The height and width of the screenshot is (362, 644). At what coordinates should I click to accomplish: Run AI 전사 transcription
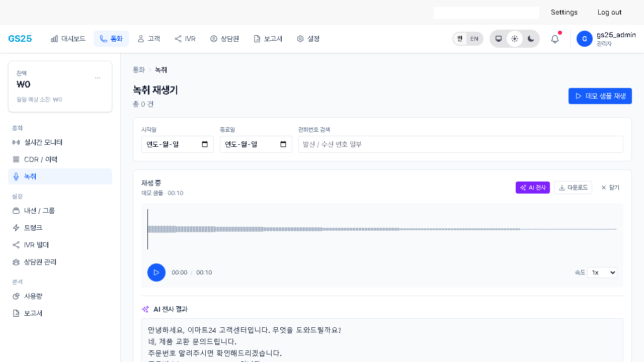(x=533, y=188)
